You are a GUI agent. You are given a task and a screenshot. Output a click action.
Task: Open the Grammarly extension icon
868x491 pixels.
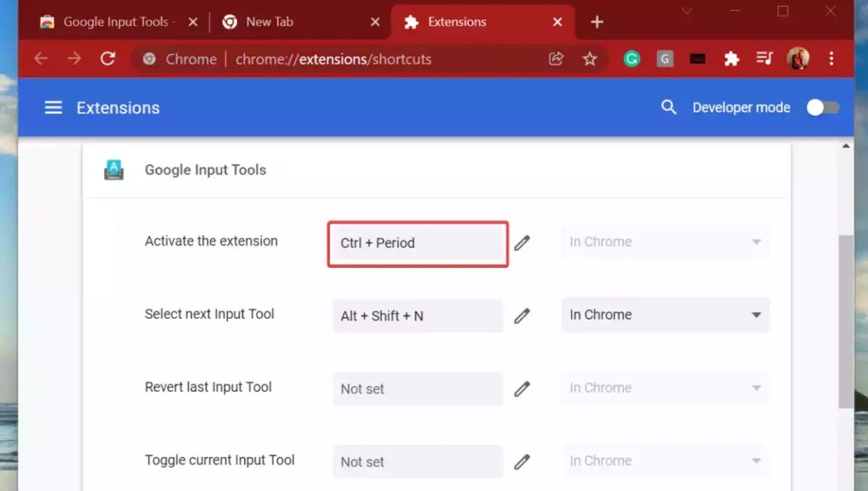632,59
